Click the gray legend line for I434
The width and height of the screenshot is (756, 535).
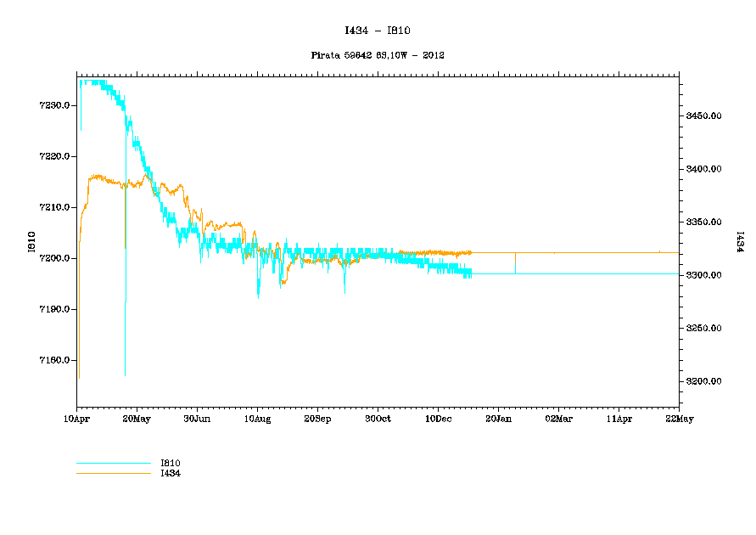[113, 473]
